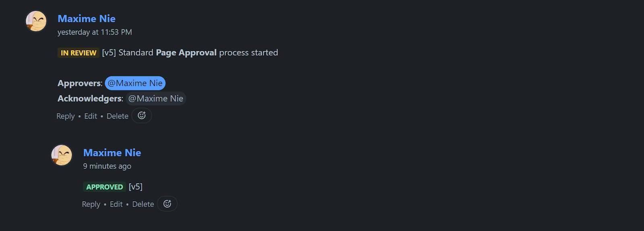
Task: Click the "yesterday at 11:53 PM" timestamp
Action: pos(95,32)
